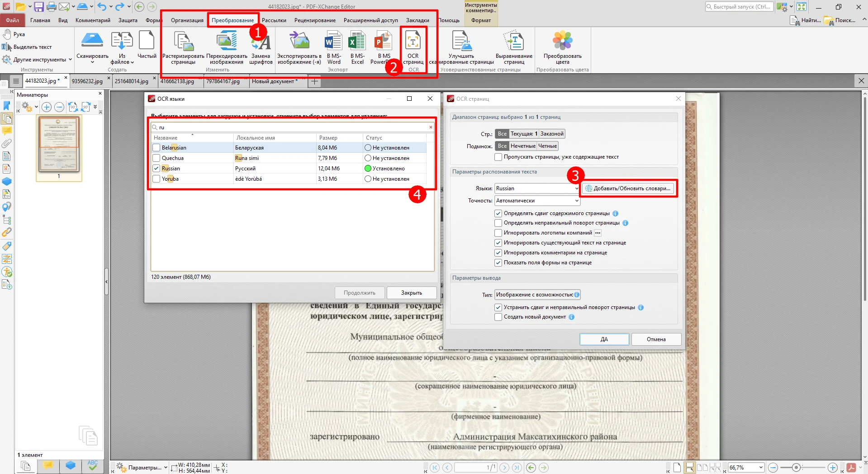Save document with toolbar disk icon
This screenshot has width=868, height=474.
39,7
